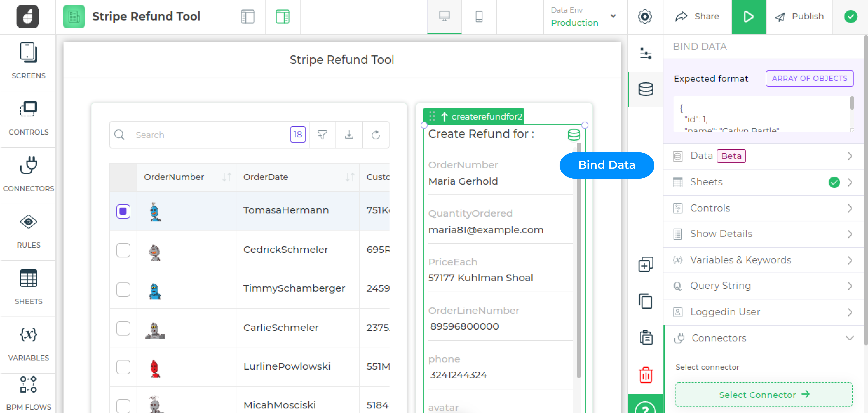Toggle the right panel layout icon
Screen dimensions: 868x413
coord(282,17)
